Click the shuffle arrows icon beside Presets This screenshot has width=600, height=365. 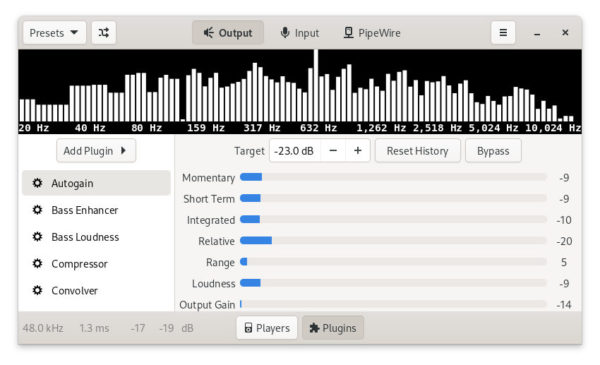click(104, 33)
